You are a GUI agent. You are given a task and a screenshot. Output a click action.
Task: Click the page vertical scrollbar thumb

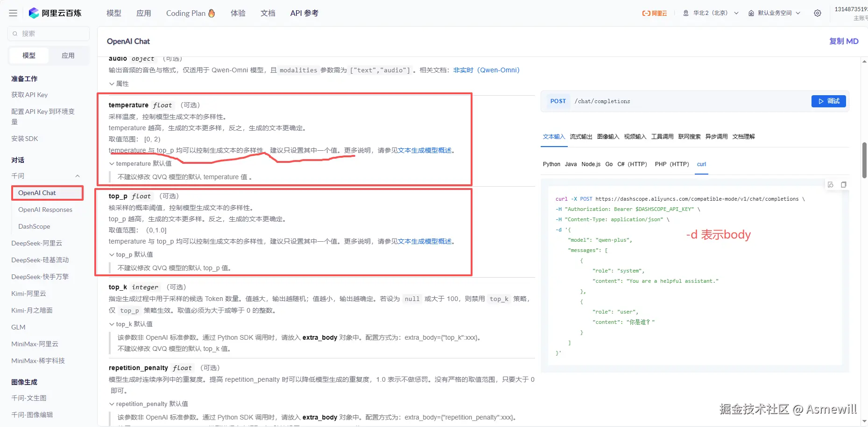(864, 160)
